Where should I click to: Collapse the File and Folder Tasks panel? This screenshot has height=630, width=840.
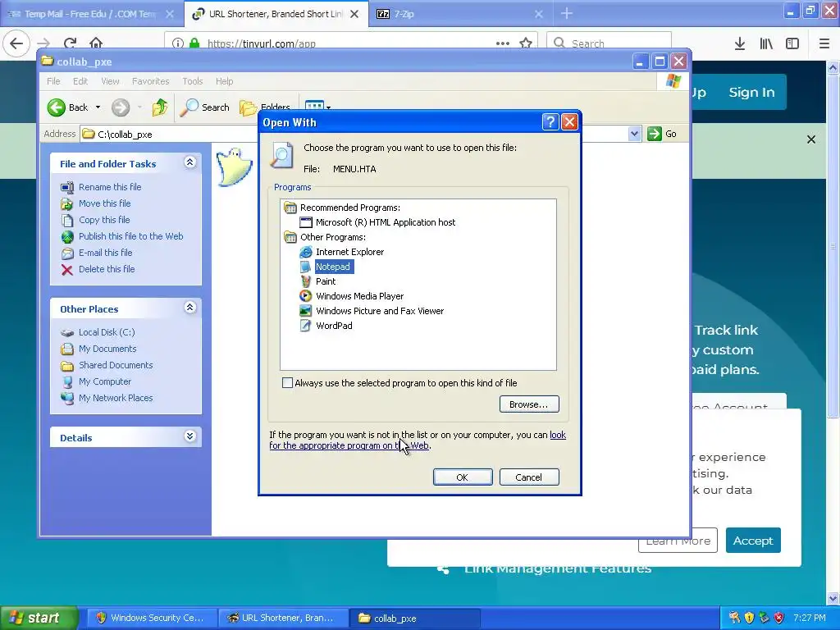[x=189, y=162]
